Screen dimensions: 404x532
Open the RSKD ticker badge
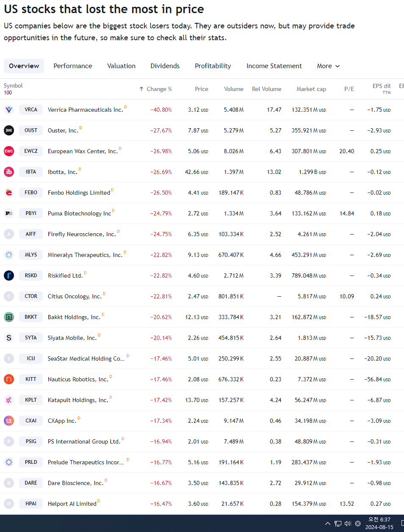click(x=31, y=276)
